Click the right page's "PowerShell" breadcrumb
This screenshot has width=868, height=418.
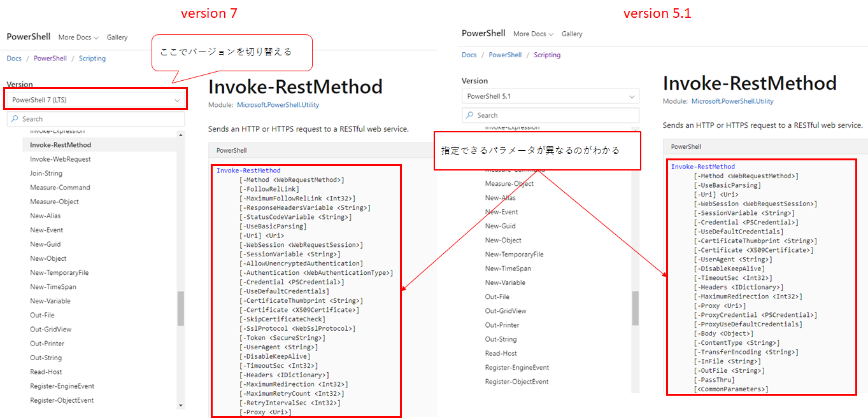click(505, 55)
